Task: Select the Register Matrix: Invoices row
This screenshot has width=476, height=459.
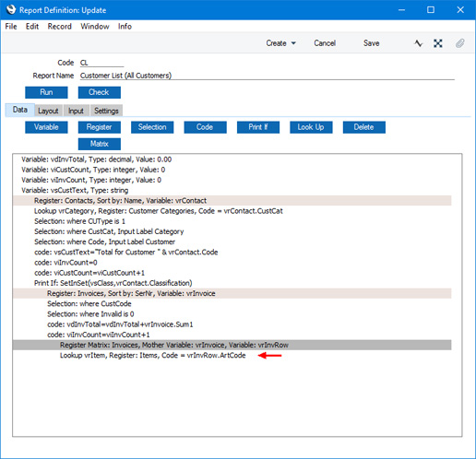Action: click(x=232, y=345)
